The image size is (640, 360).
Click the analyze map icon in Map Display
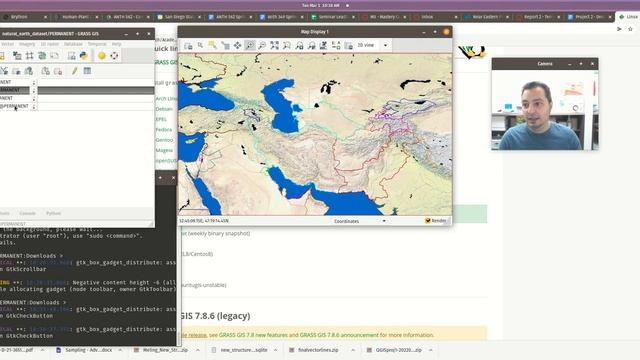[x=323, y=46]
